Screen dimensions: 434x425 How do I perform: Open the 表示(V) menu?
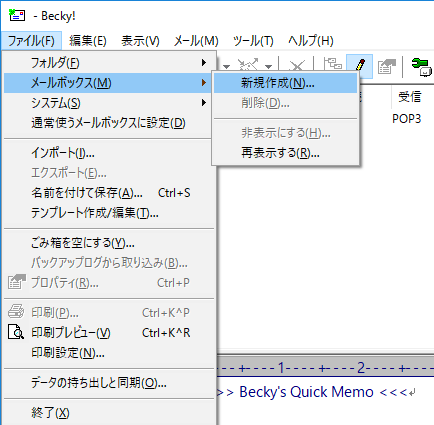point(140,41)
